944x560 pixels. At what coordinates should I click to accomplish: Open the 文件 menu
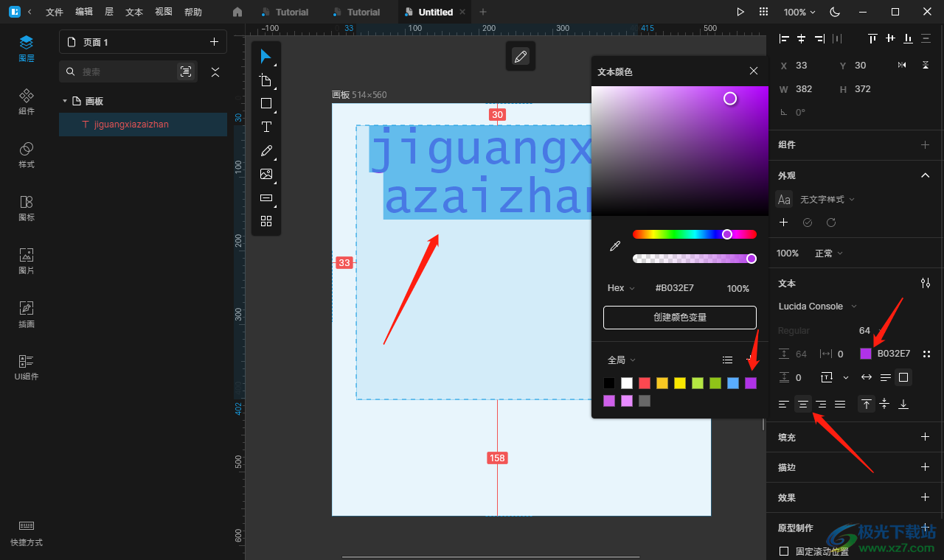coord(55,12)
